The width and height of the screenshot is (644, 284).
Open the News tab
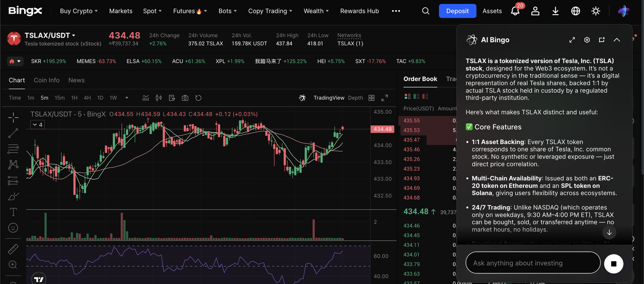pos(76,80)
